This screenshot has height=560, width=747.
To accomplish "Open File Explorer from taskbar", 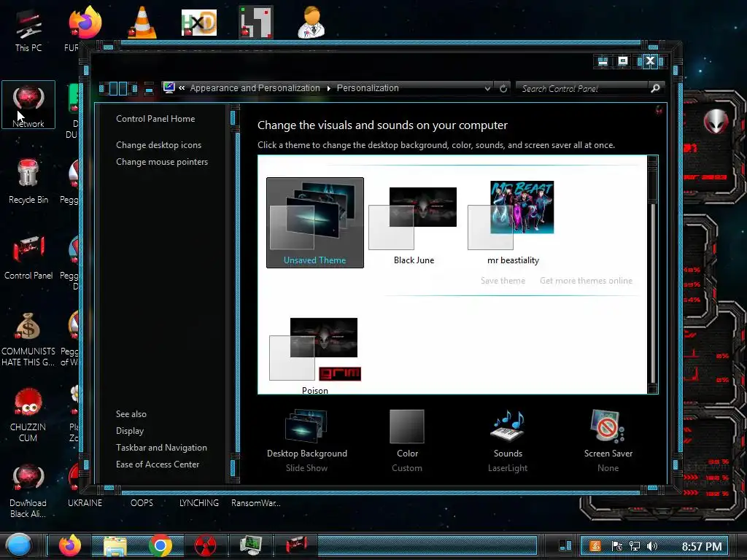I will coord(115,546).
